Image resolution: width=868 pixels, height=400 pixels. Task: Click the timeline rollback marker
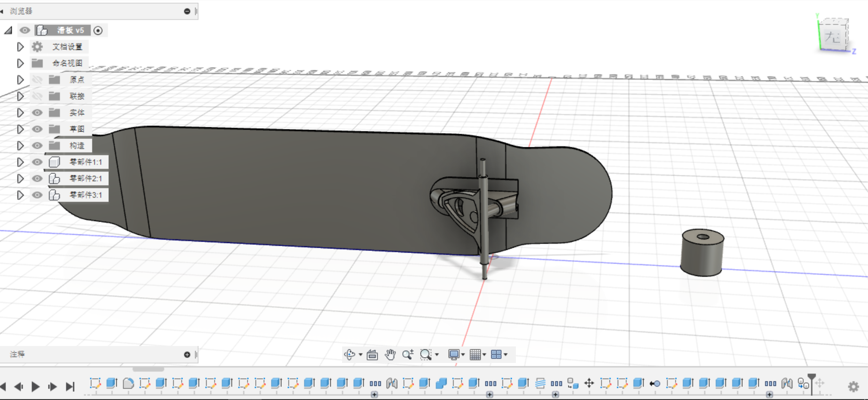pyautogui.click(x=812, y=384)
